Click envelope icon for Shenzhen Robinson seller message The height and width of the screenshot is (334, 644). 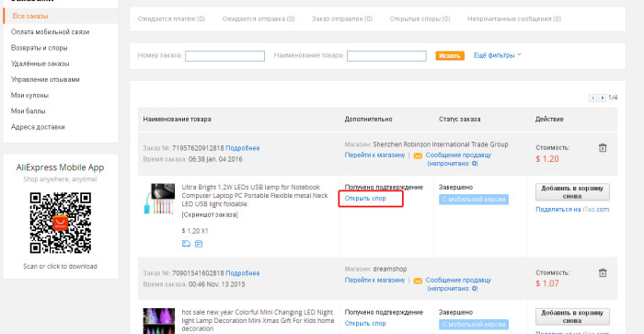tap(418, 155)
